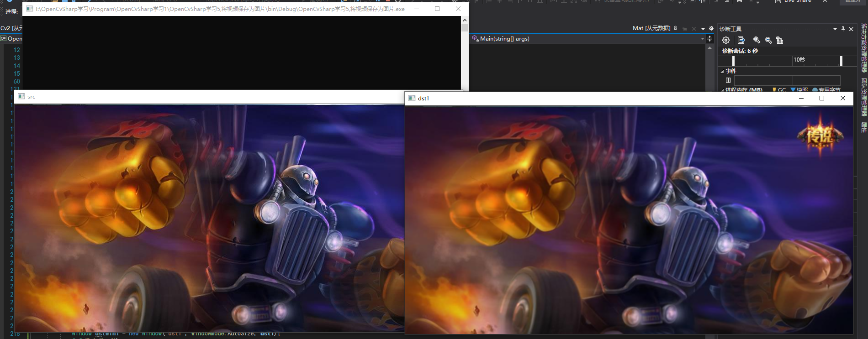This screenshot has height=339, width=868.
Task: Click the editor tab well gear icon
Action: click(x=711, y=28)
